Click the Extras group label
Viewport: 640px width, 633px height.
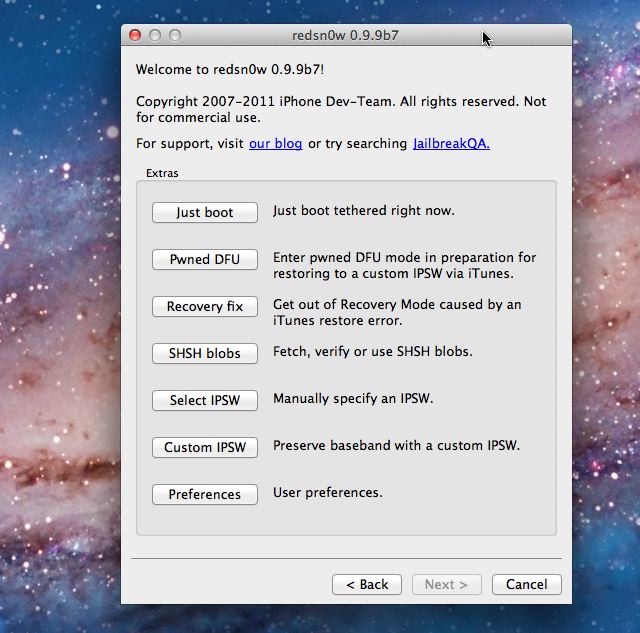(162, 173)
